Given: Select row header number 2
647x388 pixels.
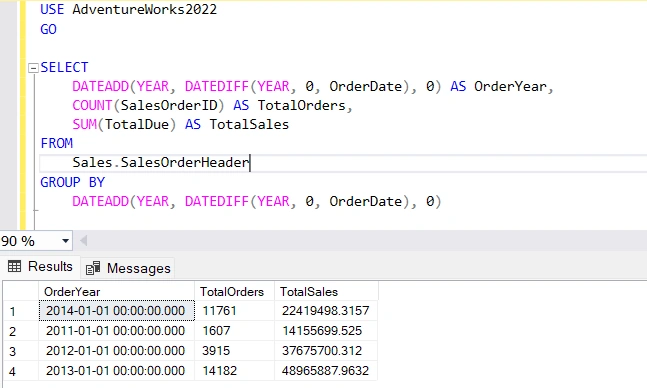Looking at the screenshot, I should click(21, 331).
